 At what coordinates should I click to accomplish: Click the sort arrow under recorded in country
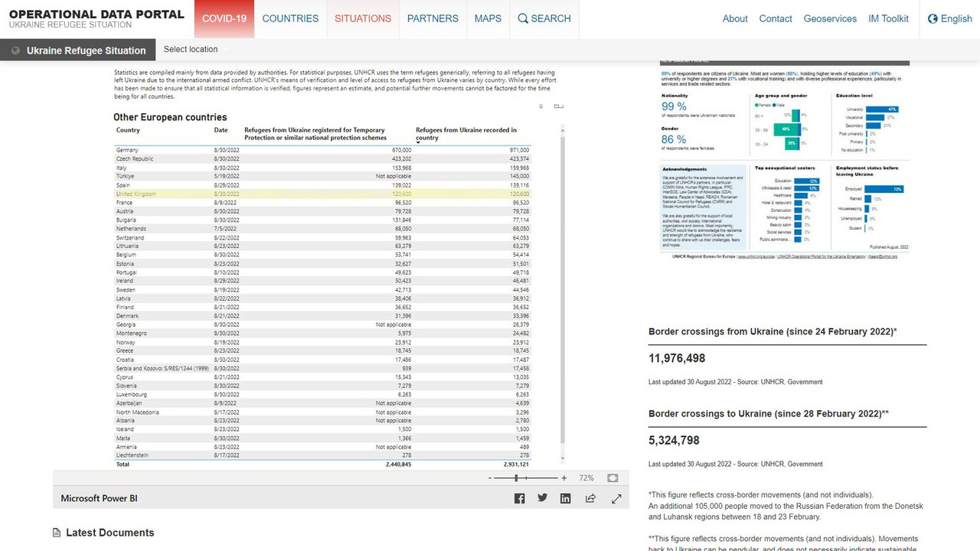point(418,142)
